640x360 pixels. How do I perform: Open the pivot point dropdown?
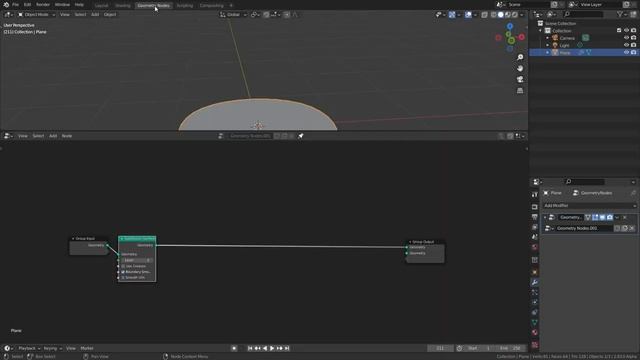pyautogui.click(x=256, y=15)
